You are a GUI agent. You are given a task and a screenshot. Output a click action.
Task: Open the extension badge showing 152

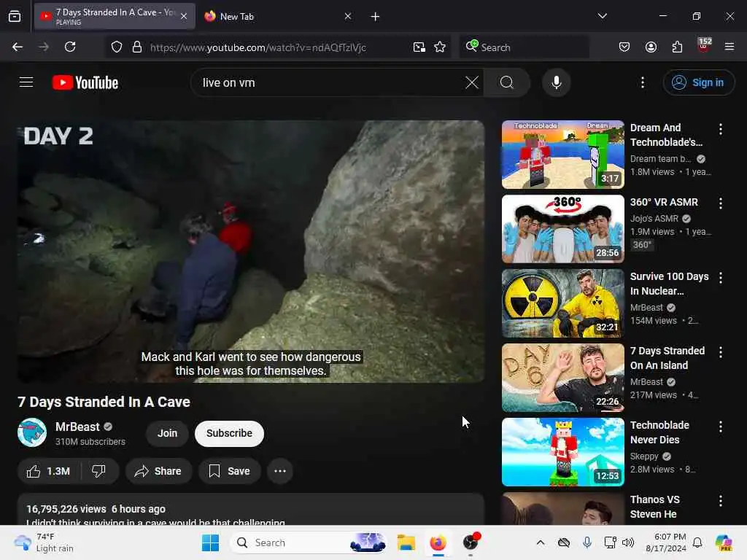[x=704, y=46]
